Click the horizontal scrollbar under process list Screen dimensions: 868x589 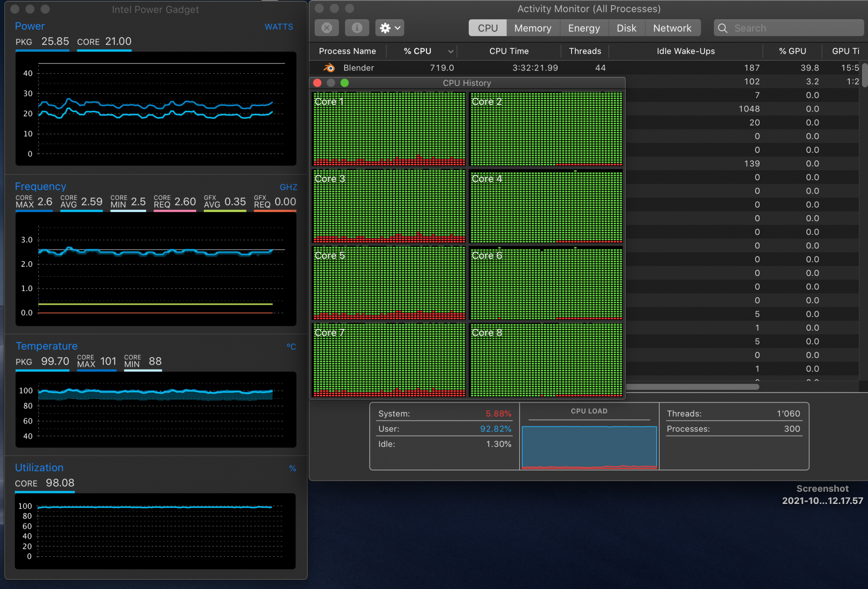[693, 387]
